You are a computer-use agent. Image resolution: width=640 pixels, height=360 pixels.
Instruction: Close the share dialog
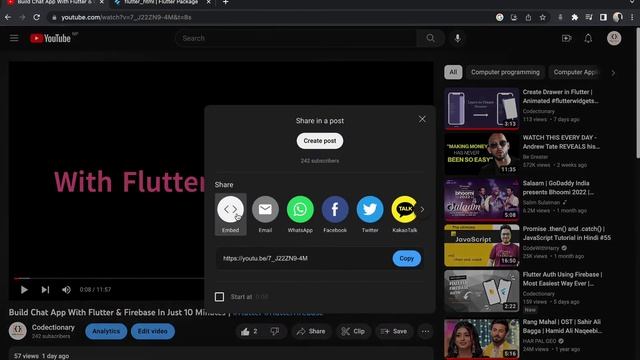(x=422, y=119)
